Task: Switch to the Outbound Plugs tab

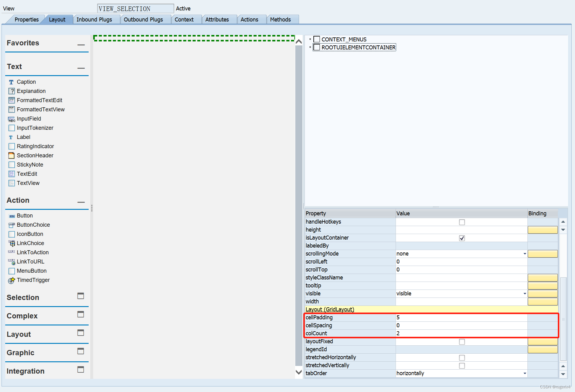Action: (143, 20)
